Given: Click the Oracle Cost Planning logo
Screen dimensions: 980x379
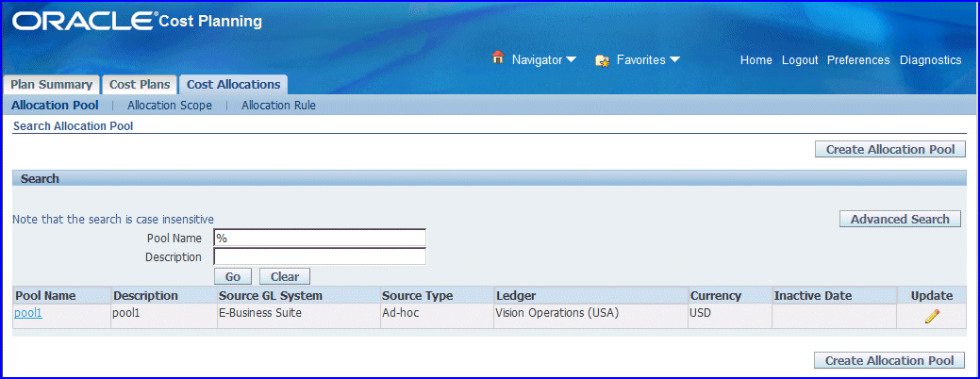Looking at the screenshot, I should pos(137,22).
